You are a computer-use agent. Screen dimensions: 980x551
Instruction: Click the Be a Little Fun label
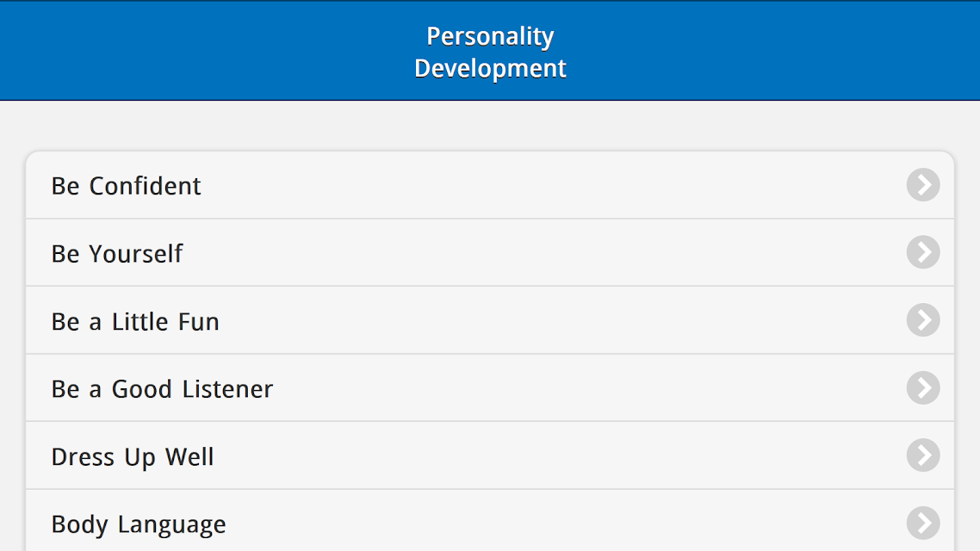click(135, 322)
